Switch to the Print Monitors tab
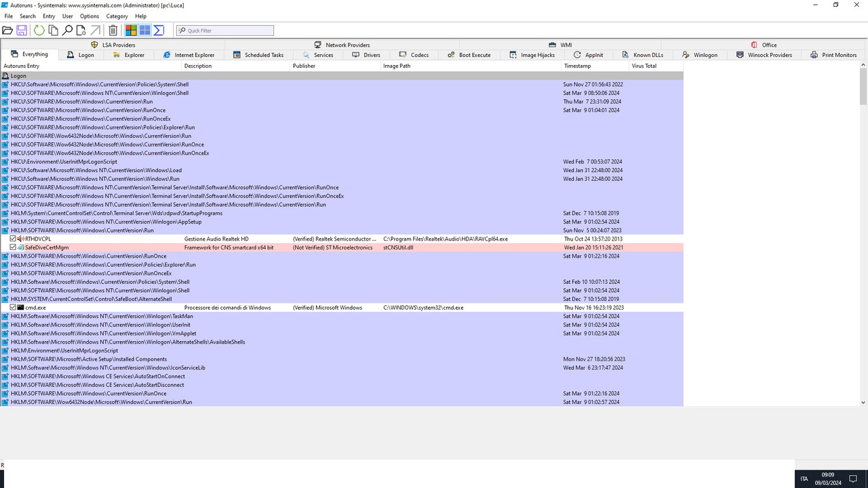 (833, 55)
